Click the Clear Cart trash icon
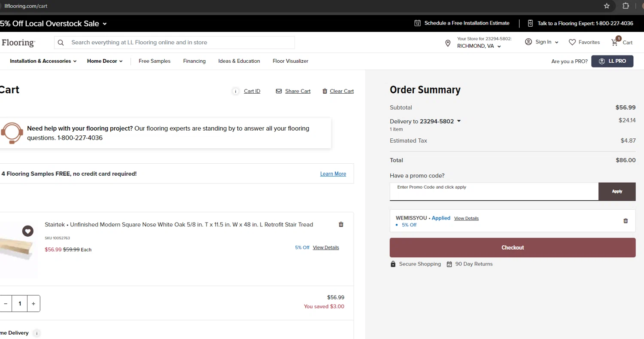 click(325, 91)
